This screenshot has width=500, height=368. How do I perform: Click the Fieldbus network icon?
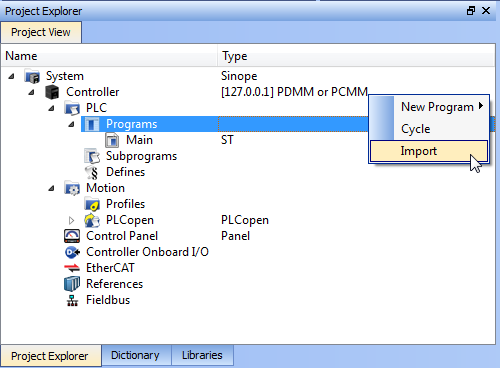point(72,300)
